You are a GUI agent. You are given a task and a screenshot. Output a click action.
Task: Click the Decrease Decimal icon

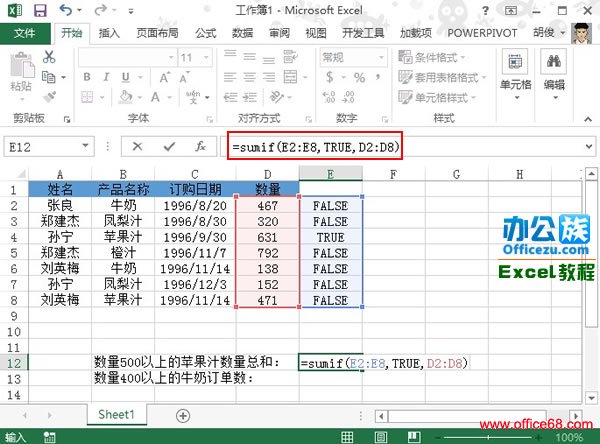click(348, 97)
